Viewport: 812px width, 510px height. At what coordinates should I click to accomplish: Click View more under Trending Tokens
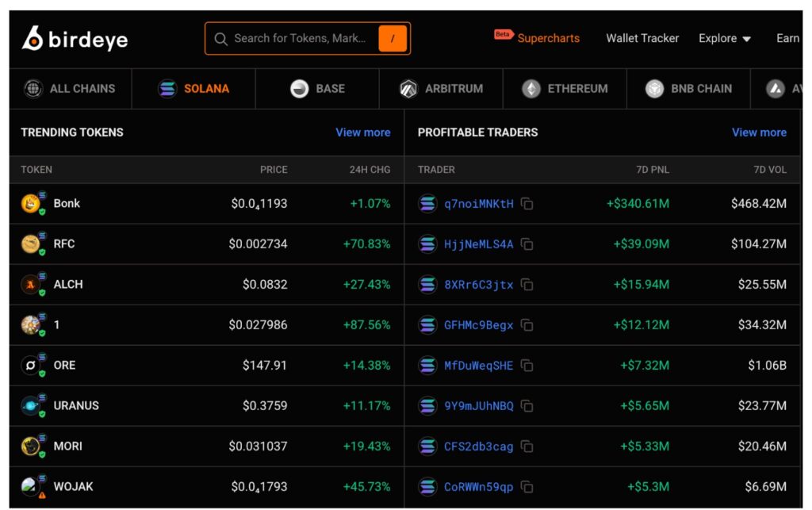point(362,132)
